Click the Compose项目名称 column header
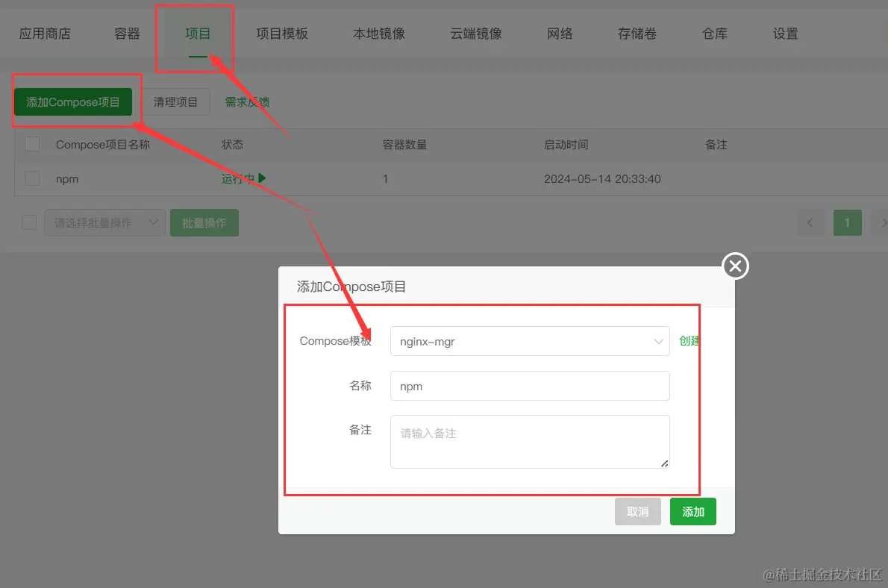The height and width of the screenshot is (588, 888). point(102,145)
